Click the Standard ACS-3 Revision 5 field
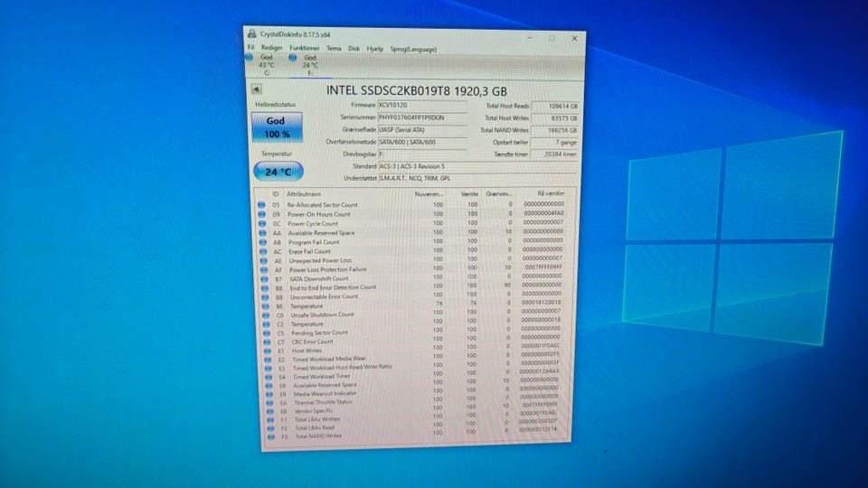868x488 pixels. coord(477,166)
